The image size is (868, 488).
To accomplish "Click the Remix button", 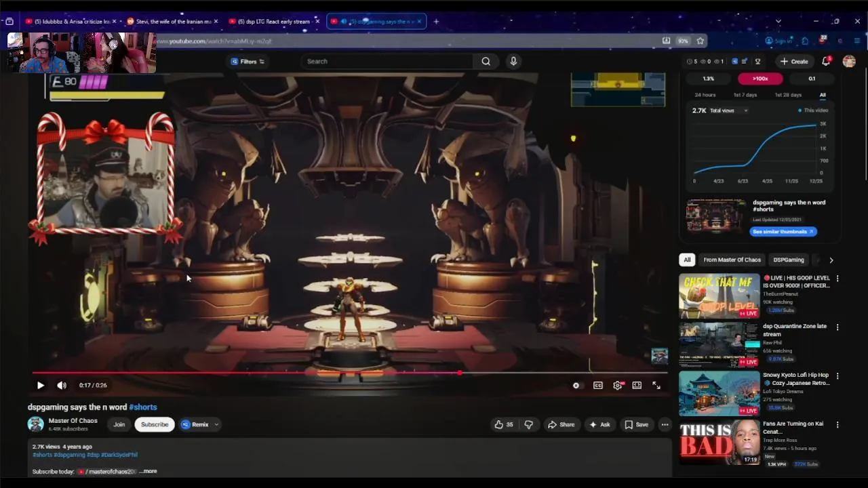I will 195,424.
